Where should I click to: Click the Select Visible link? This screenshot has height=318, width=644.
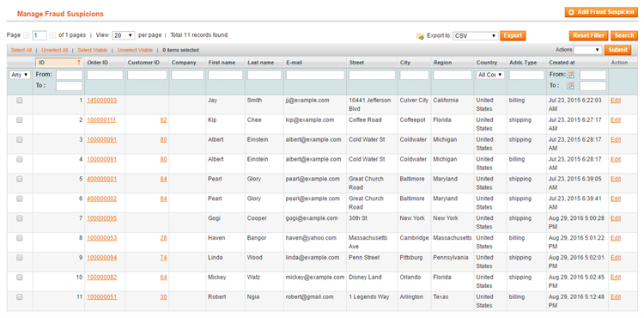click(93, 50)
